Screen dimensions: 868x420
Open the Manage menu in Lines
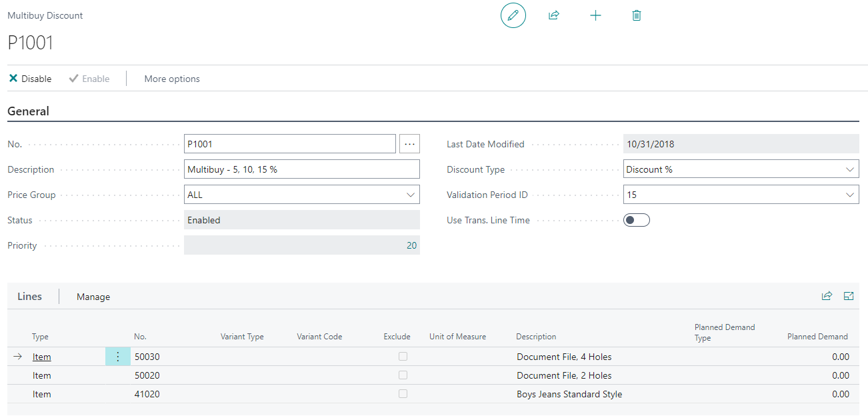click(x=93, y=297)
